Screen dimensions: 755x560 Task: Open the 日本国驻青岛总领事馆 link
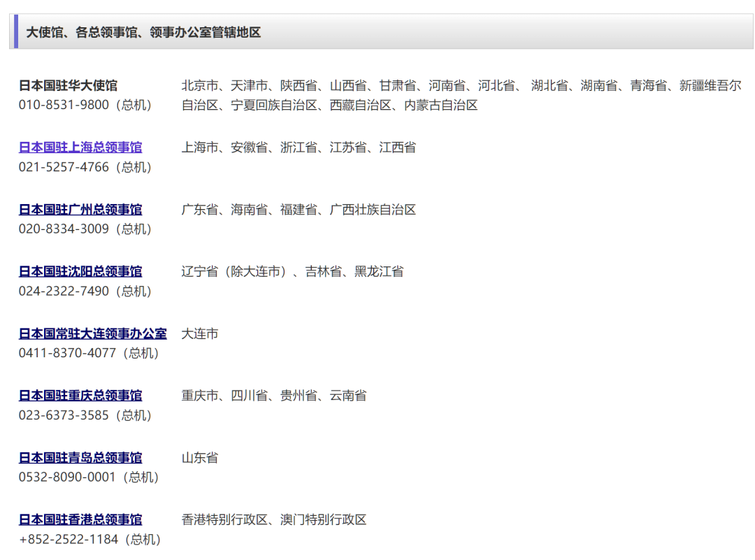click(x=80, y=458)
